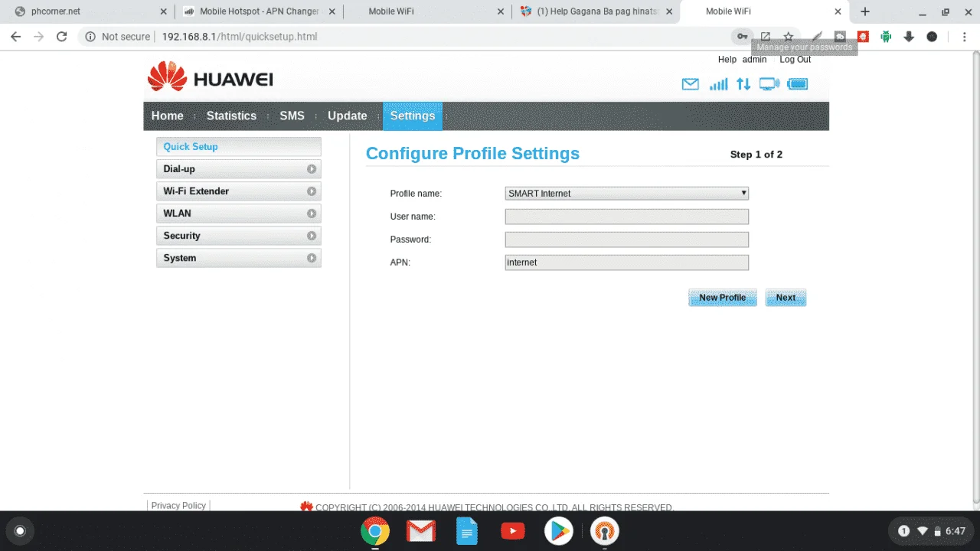Click the battery status icon
Image resolution: width=980 pixels, height=551 pixels.
pos(798,84)
